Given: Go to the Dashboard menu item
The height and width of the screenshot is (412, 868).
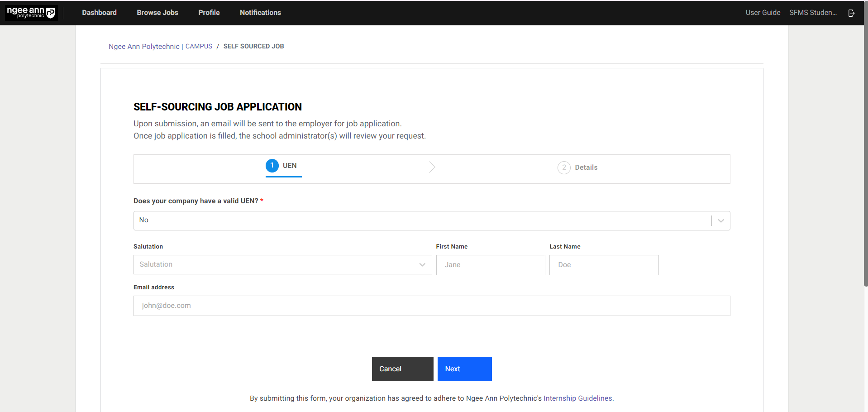Looking at the screenshot, I should coord(99,13).
